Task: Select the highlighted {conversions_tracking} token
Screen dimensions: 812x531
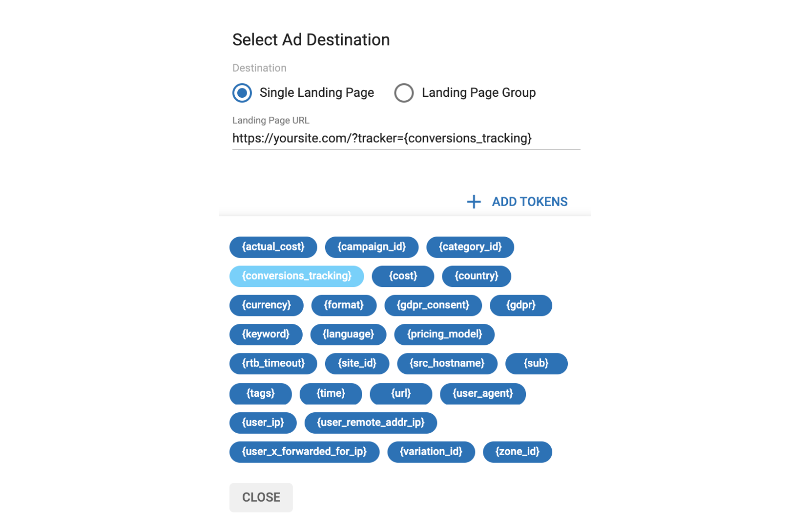Action: [x=297, y=276]
